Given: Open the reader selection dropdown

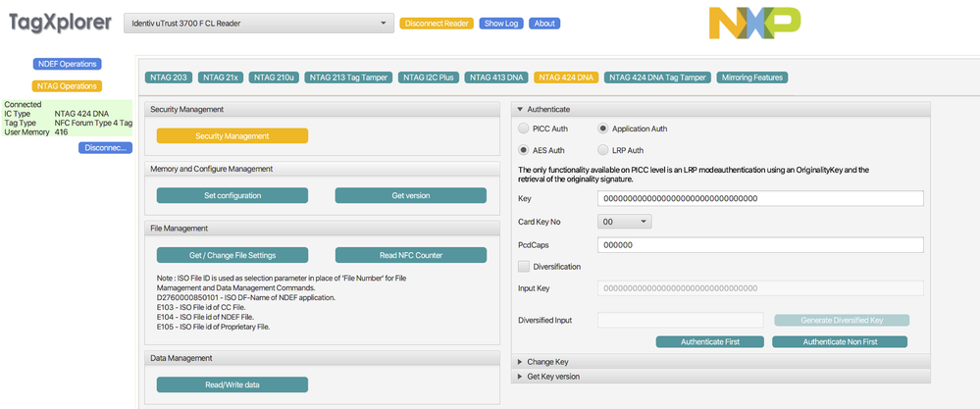Looking at the screenshot, I should tap(259, 24).
